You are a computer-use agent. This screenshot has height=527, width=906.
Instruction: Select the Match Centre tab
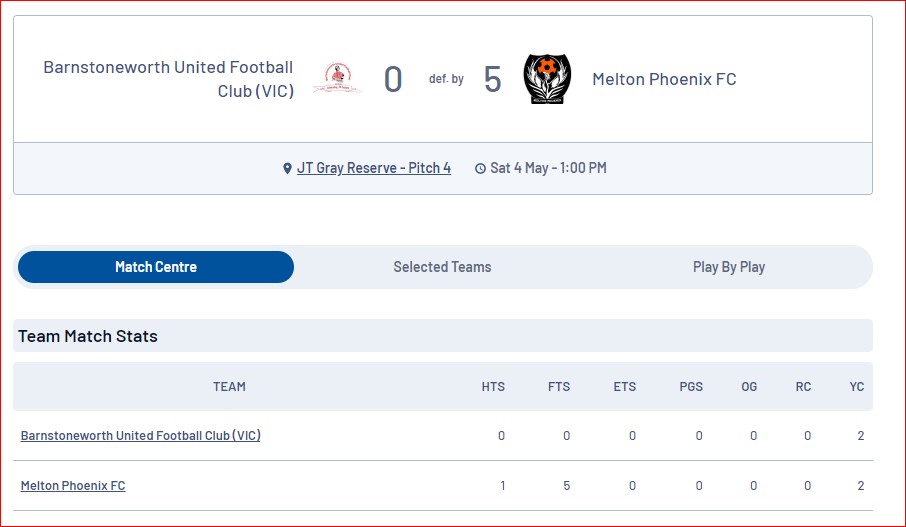click(156, 267)
